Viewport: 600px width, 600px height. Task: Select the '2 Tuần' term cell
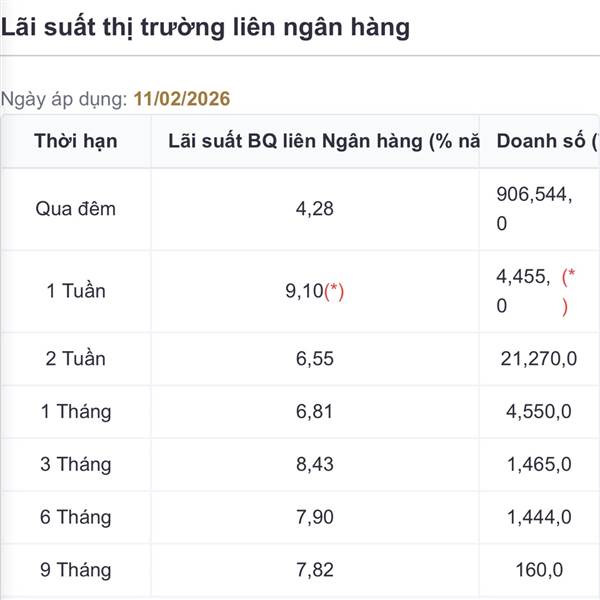75,359
